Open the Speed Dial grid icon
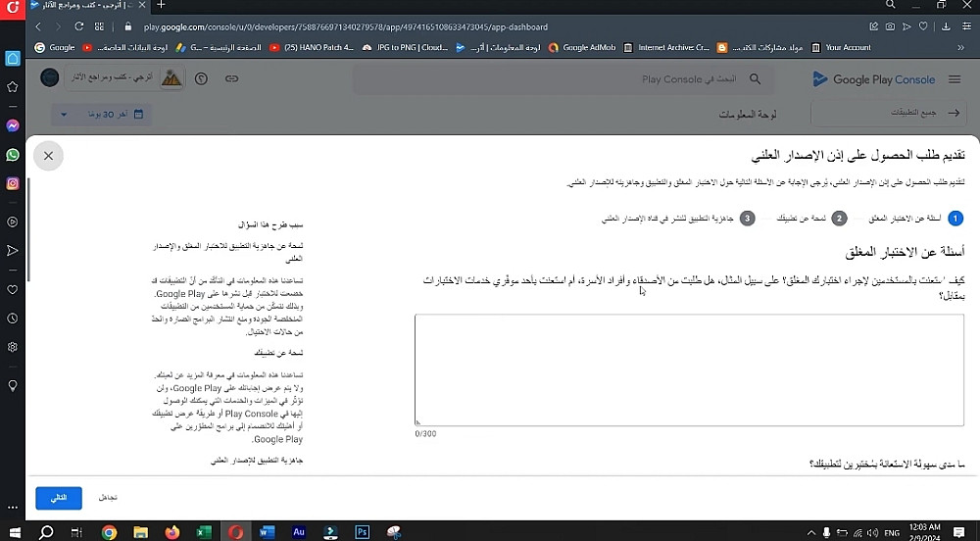 pyautogui.click(x=99, y=26)
